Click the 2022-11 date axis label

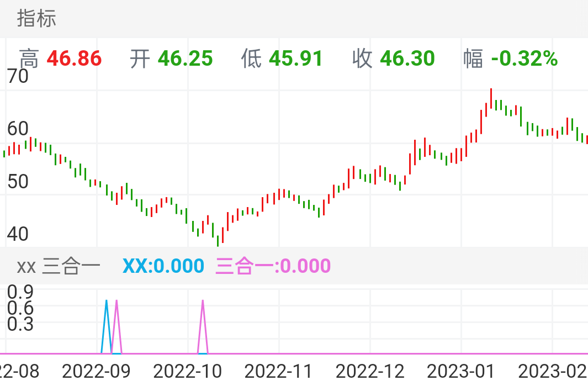click(279, 372)
